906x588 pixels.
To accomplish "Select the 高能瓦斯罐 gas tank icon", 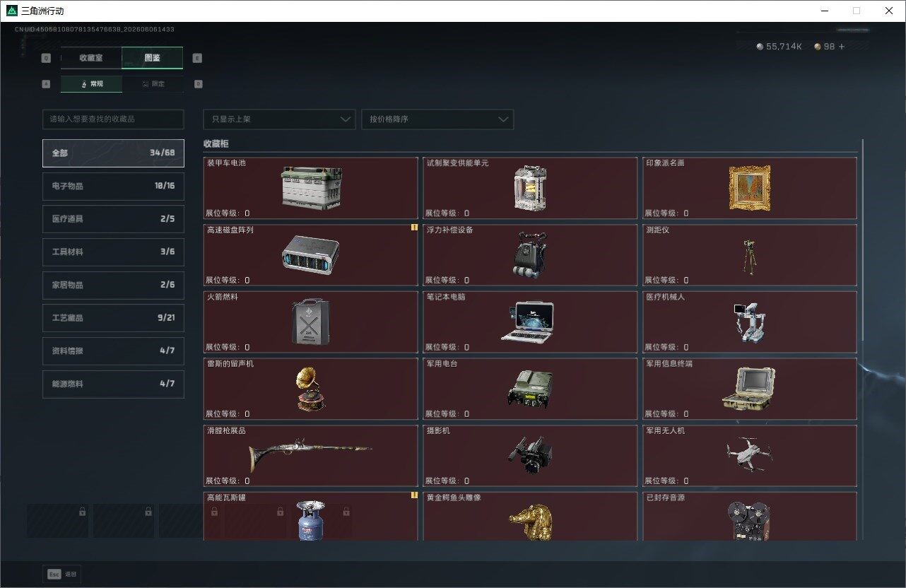I will 310,520.
